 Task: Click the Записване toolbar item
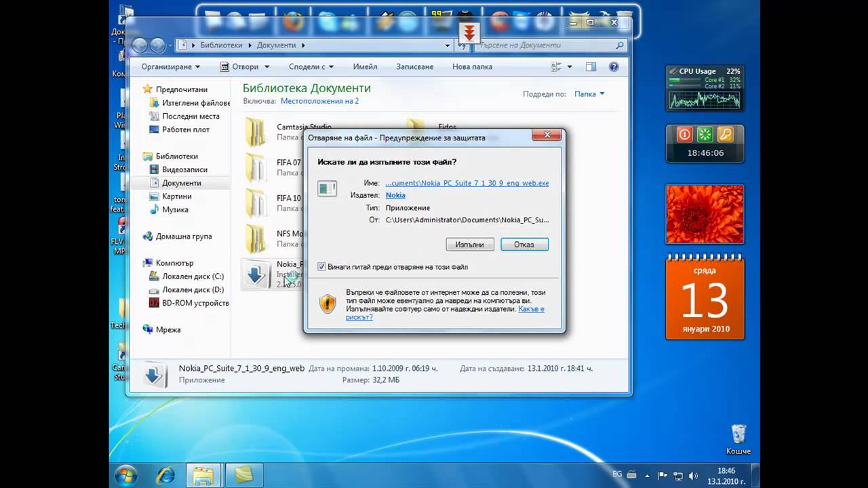click(x=414, y=66)
